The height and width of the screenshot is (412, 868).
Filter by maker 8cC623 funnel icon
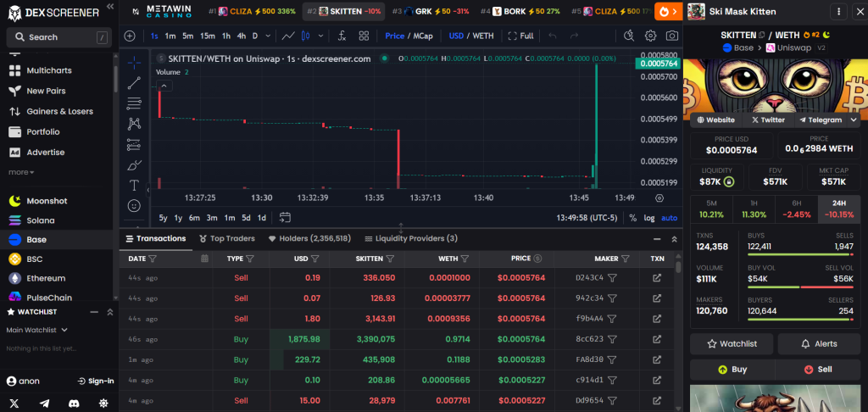[612, 339]
